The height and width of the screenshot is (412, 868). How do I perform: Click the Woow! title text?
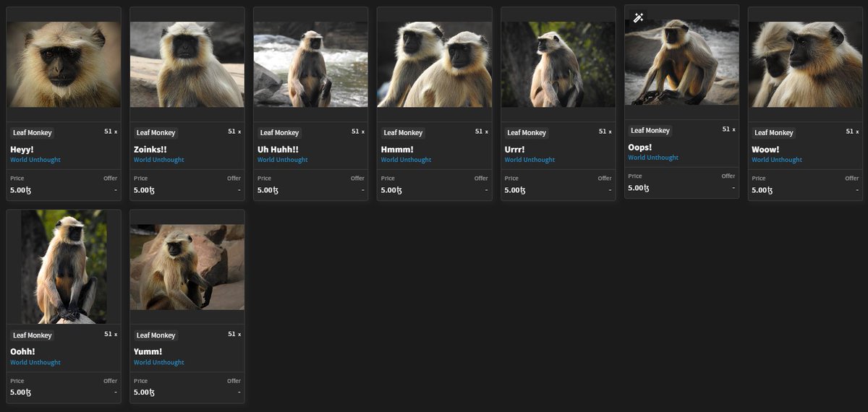click(x=766, y=150)
